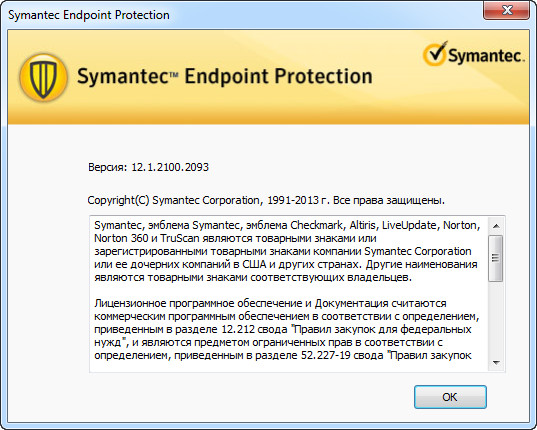537x430 pixels.
Task: Close the Symantec Endpoint Protection dialog
Action: (x=507, y=10)
